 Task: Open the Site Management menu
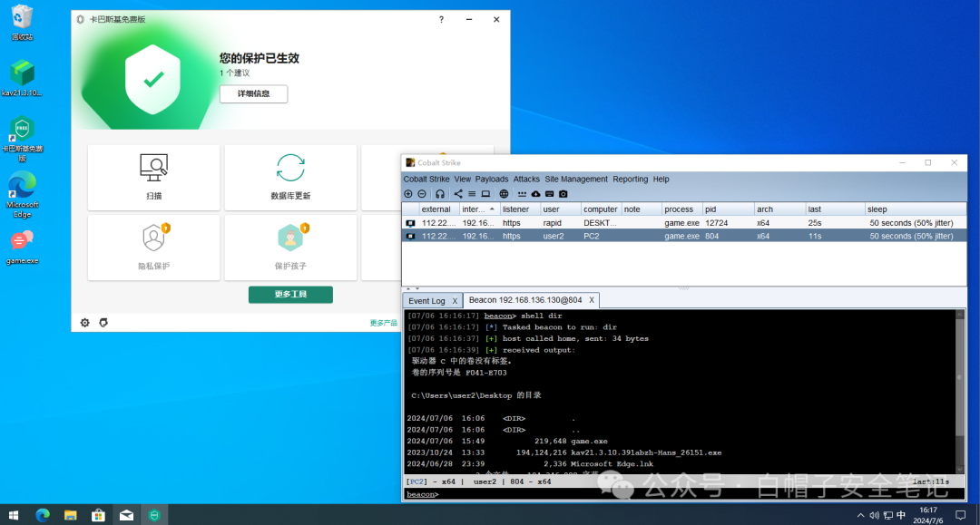(576, 180)
